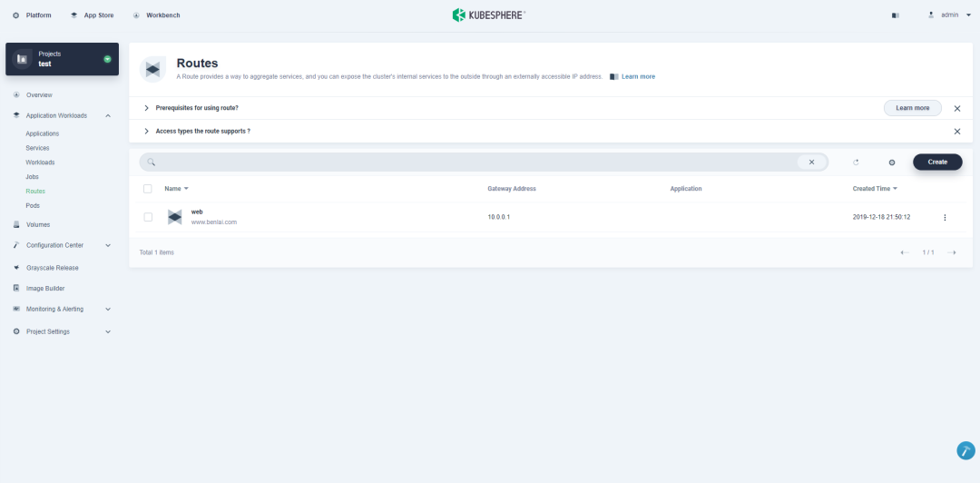Go to the next page arrow

click(x=951, y=252)
